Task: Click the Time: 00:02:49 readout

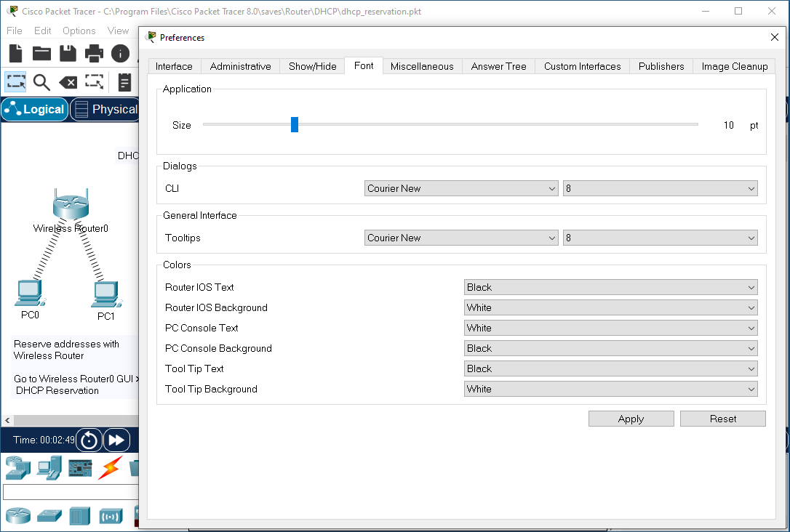Action: pyautogui.click(x=44, y=440)
